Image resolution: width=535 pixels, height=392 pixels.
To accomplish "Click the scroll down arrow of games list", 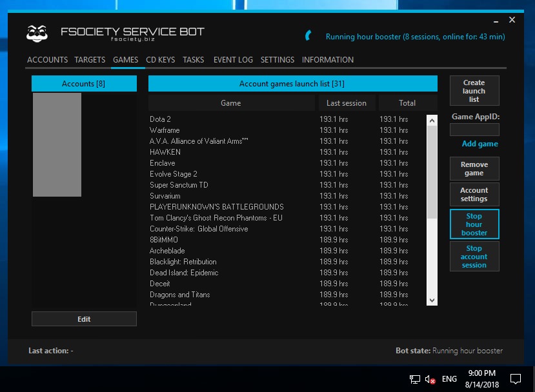I will coord(432,300).
